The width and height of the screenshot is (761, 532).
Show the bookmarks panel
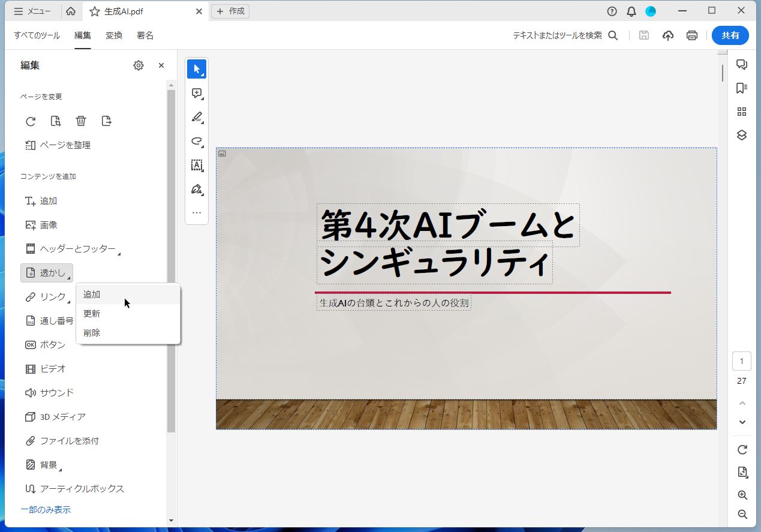[742, 88]
